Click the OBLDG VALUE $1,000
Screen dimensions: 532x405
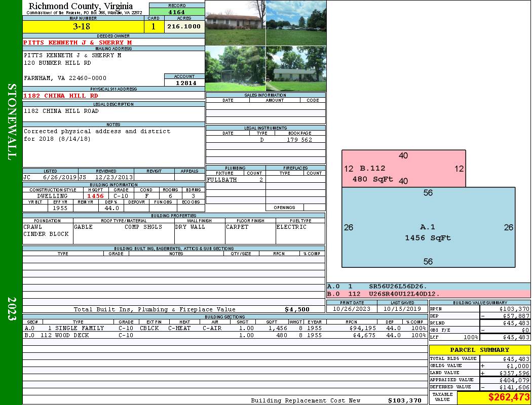(x=517, y=366)
